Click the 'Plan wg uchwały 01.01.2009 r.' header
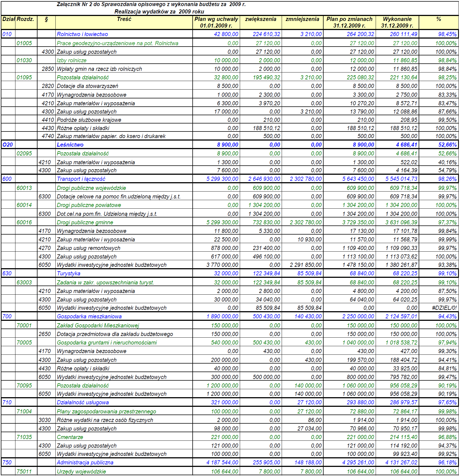 click(x=216, y=22)
